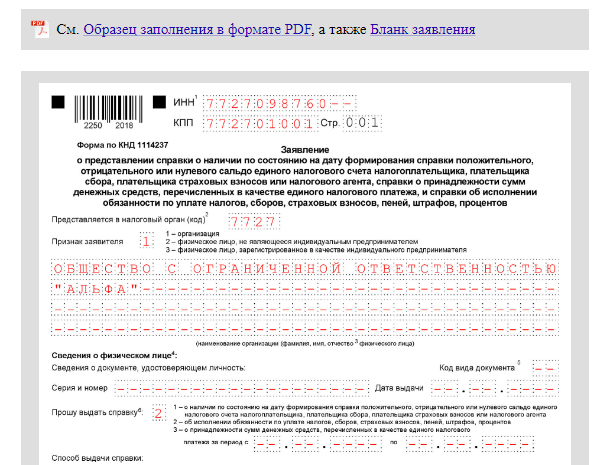Open link "Образец заполнения в формате PDF"

197,29
